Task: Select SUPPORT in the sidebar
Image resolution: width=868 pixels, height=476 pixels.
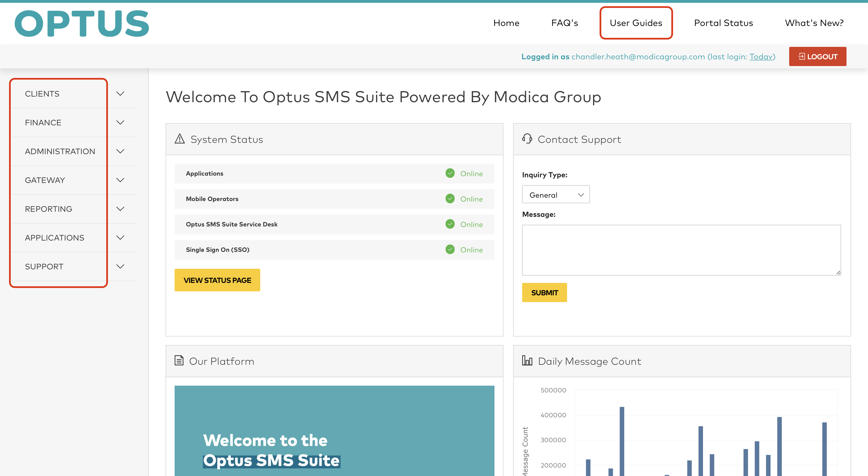Action: pos(44,266)
